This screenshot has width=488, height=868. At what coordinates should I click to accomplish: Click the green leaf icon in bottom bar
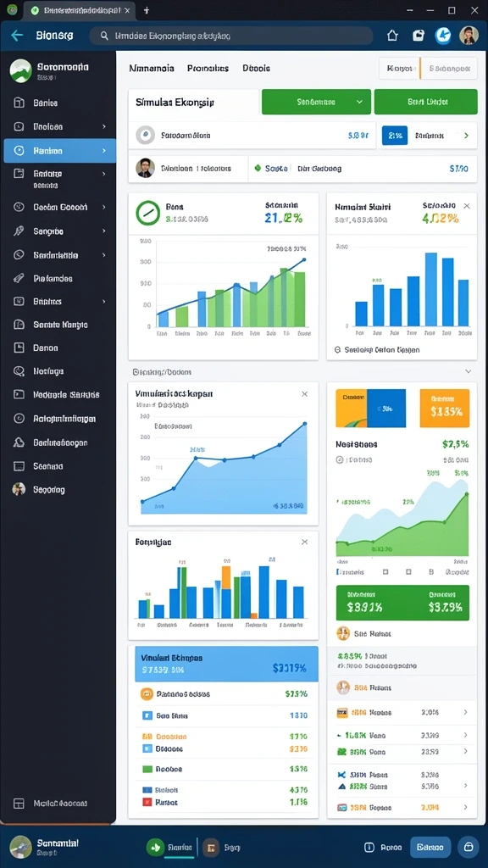(x=156, y=847)
